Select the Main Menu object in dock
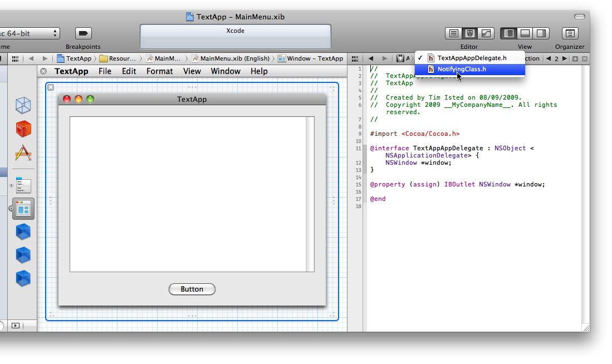This screenshot has height=364, width=612. pos(23,185)
